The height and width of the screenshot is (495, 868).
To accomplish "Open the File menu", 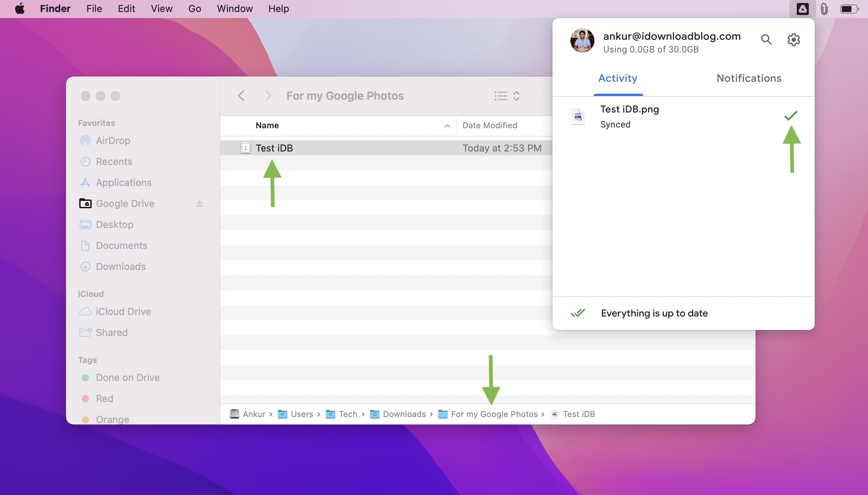I will [94, 9].
